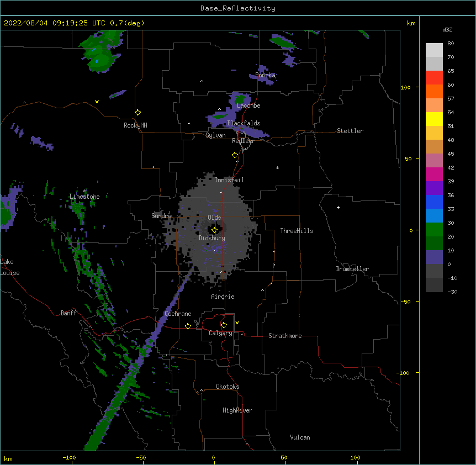
Task: Click the yellow diamond marker west of Calgary
Action: point(188,326)
